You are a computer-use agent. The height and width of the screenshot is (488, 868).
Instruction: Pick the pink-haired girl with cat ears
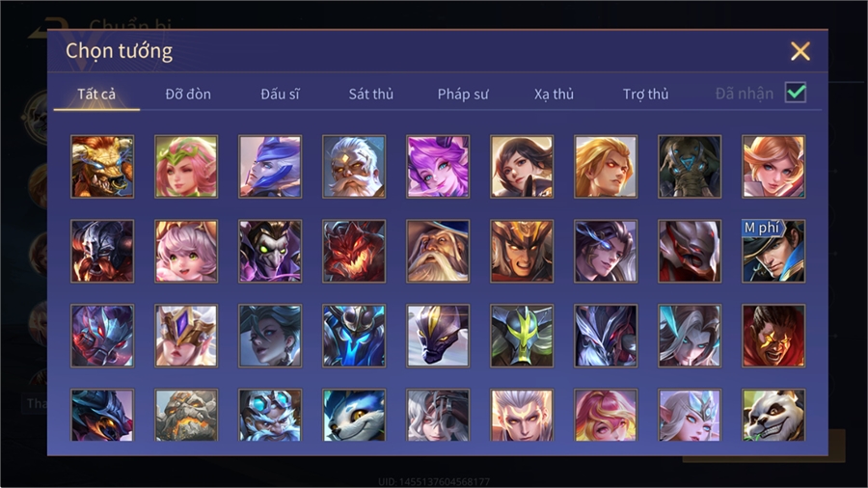186,251
